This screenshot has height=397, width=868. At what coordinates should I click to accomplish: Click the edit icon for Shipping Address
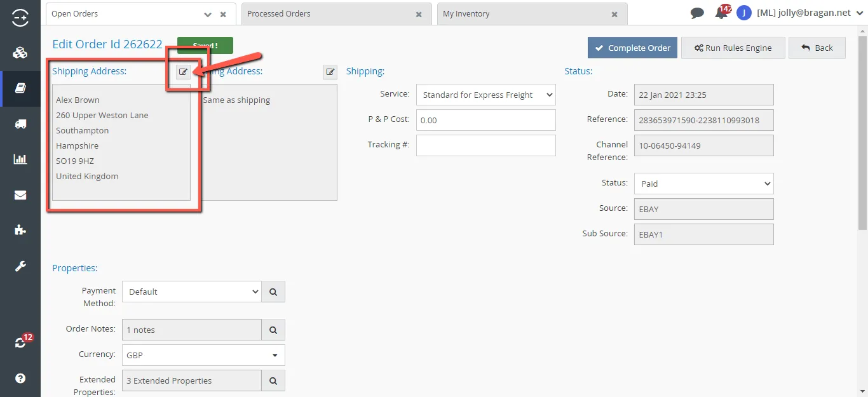[183, 72]
